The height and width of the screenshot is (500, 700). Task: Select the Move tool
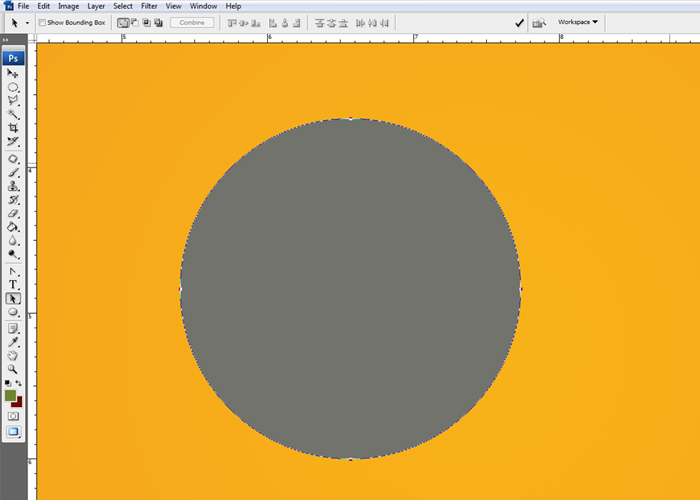click(x=14, y=73)
